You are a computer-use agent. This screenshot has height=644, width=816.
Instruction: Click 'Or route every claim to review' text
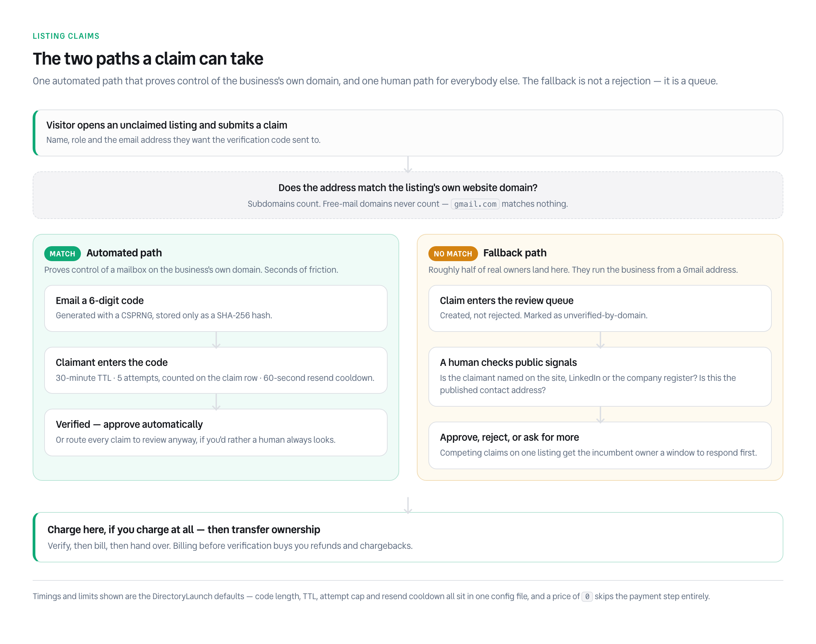tap(195, 440)
